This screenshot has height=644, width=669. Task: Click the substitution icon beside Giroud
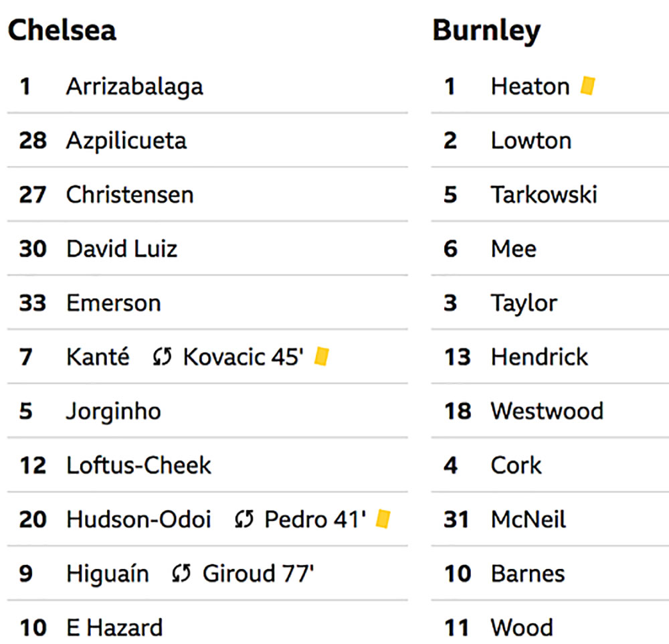[x=181, y=573]
